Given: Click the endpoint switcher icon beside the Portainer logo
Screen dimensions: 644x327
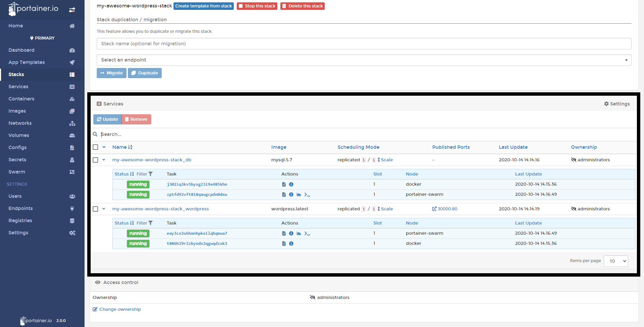Looking at the screenshot, I should (x=72, y=10).
